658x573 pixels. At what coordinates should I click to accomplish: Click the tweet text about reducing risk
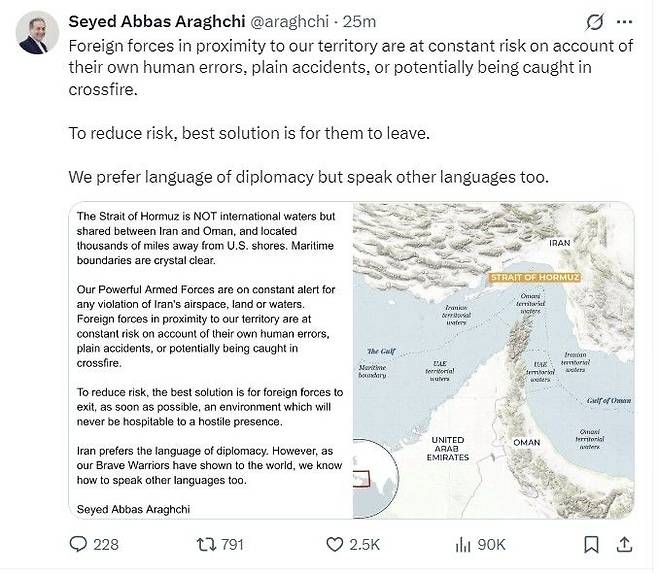249,133
